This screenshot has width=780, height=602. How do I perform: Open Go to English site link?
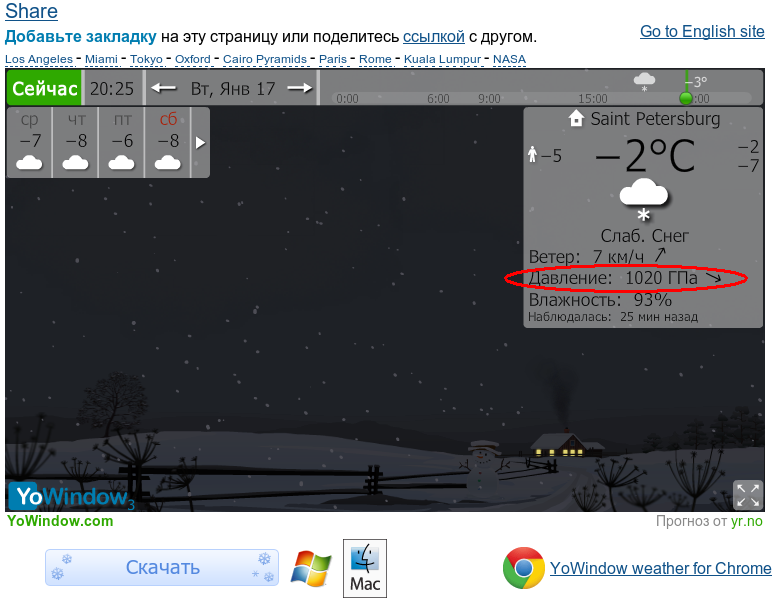click(x=702, y=31)
